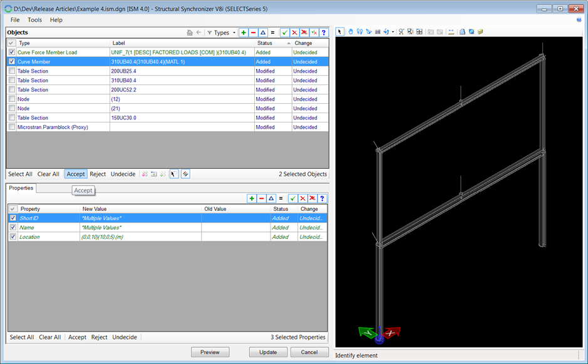Click the green checkmark icon in Objects toolbar
Screen dimensions: 588x364
(x=284, y=33)
